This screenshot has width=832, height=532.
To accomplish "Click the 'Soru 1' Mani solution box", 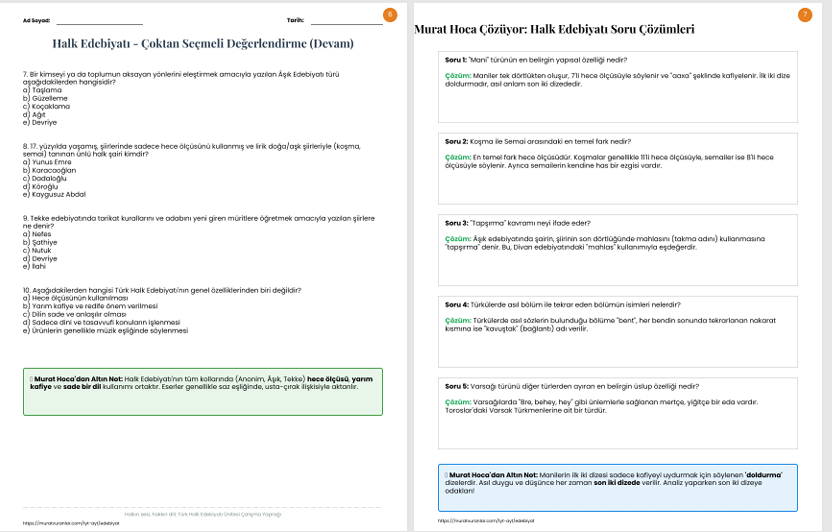I will (617, 86).
